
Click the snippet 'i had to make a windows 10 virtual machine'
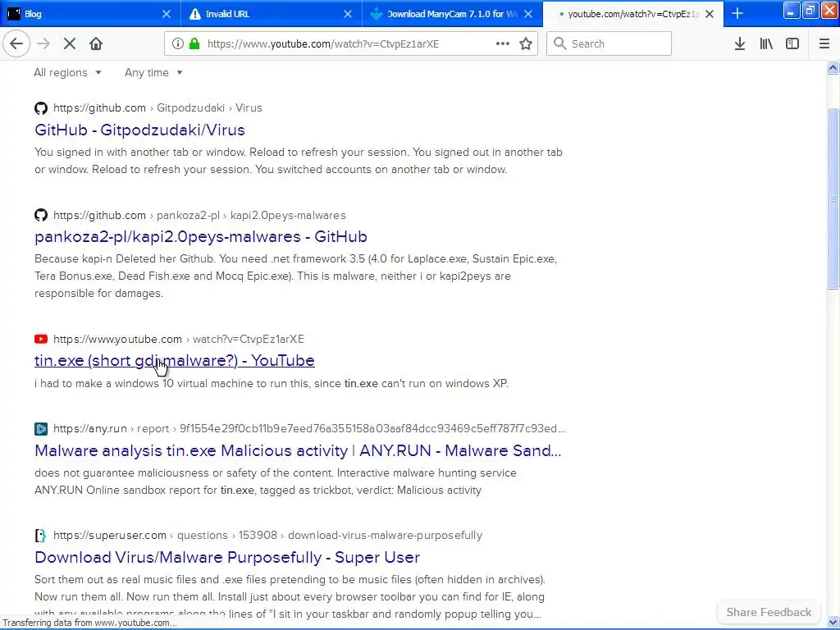(272, 384)
